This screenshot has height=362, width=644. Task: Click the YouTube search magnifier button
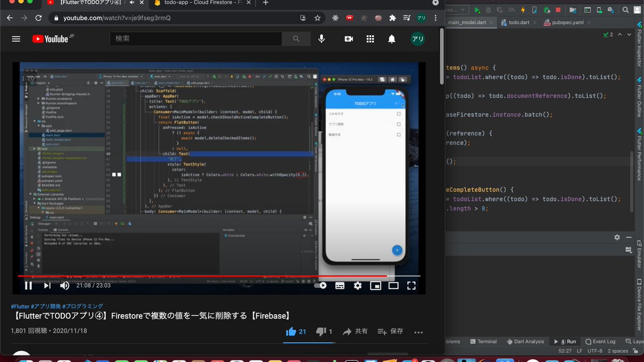click(296, 39)
